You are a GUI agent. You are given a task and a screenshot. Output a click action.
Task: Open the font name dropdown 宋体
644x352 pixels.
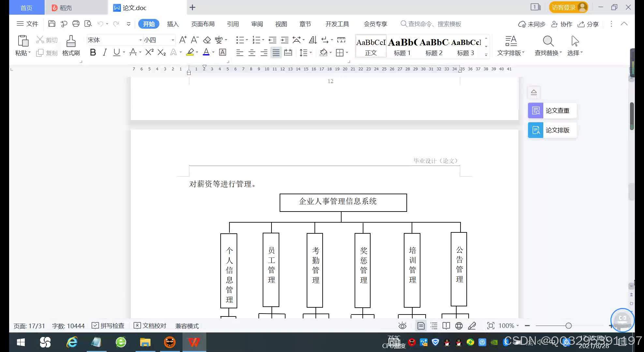click(x=140, y=40)
